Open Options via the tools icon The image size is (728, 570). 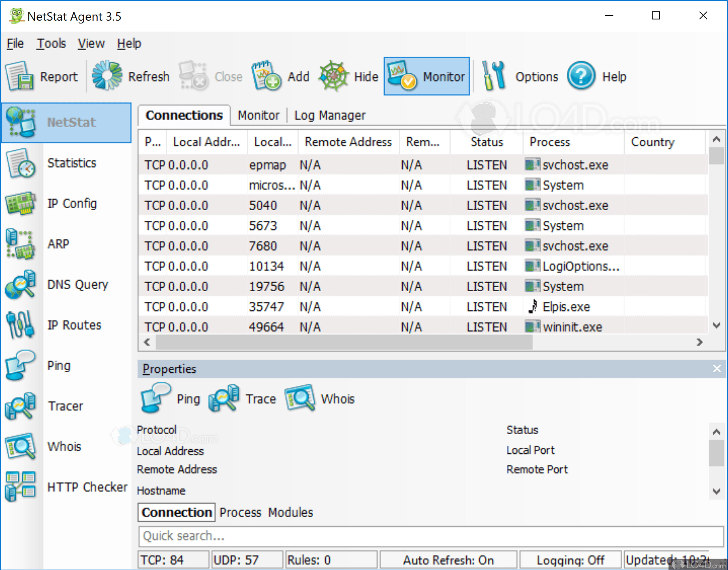[x=493, y=76]
